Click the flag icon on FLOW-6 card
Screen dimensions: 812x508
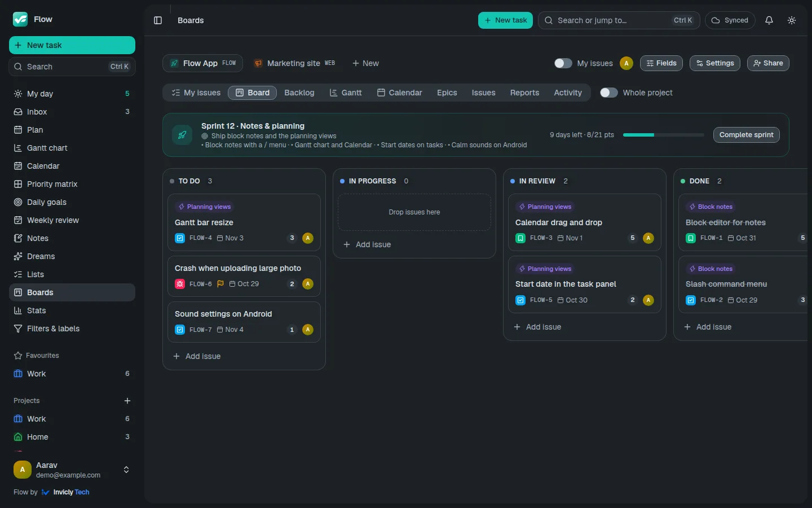pyautogui.click(x=220, y=284)
